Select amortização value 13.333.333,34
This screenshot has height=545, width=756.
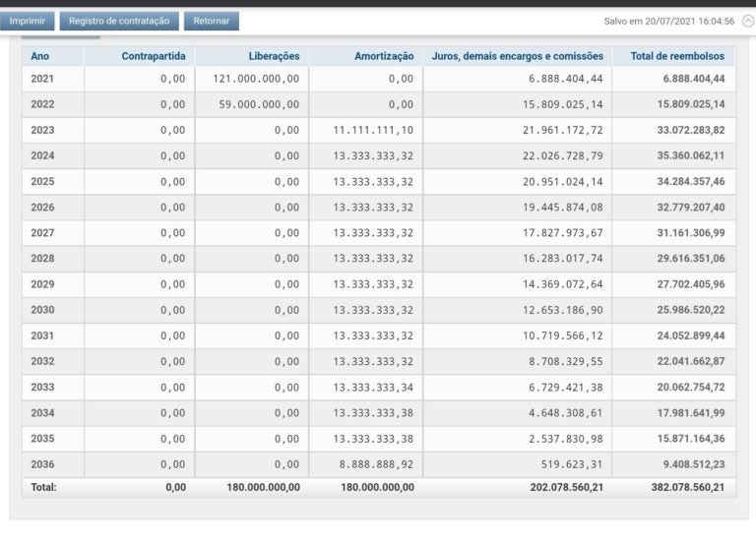373,388
